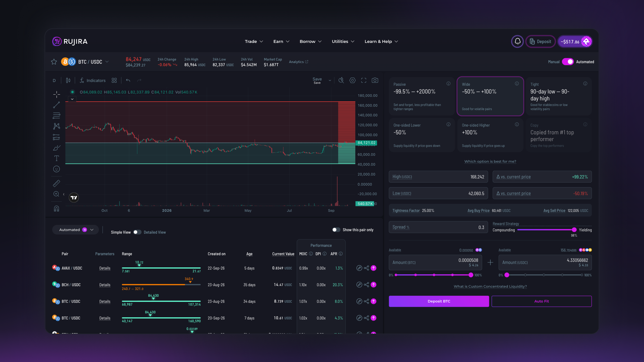Image resolution: width=644 pixels, height=362 pixels.
Task: Open the Learn & Help menu
Action: tap(381, 42)
